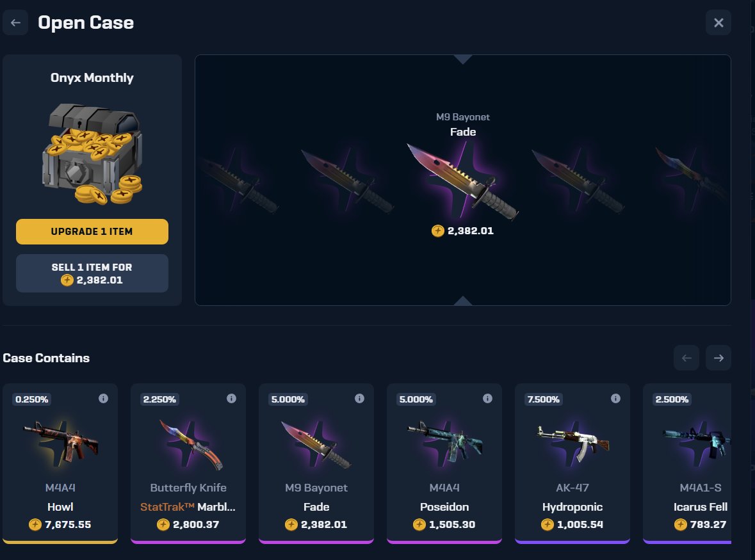Open info icon on M4A4 Poseidon card
Viewport: 755px width, 560px height.
(488, 398)
